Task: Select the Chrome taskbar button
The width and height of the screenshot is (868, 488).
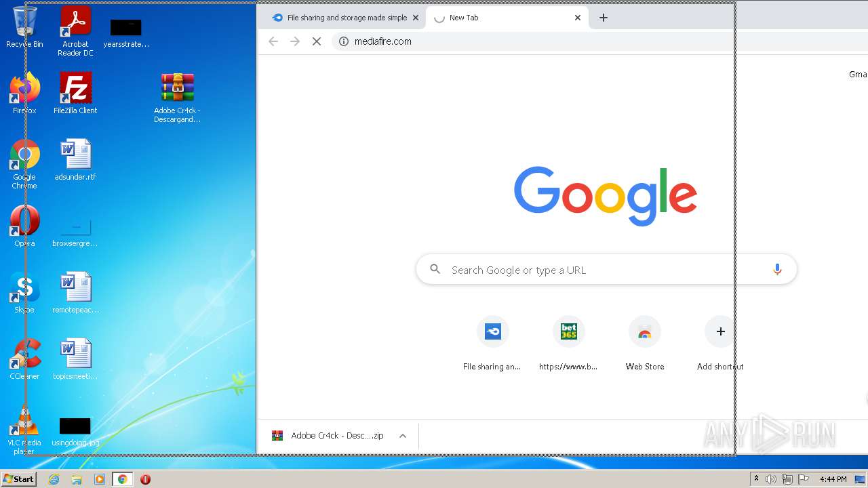Action: pyautogui.click(x=122, y=479)
